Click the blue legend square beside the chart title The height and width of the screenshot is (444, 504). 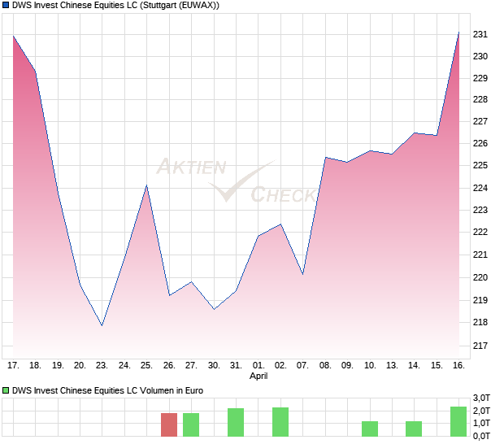tap(6, 6)
